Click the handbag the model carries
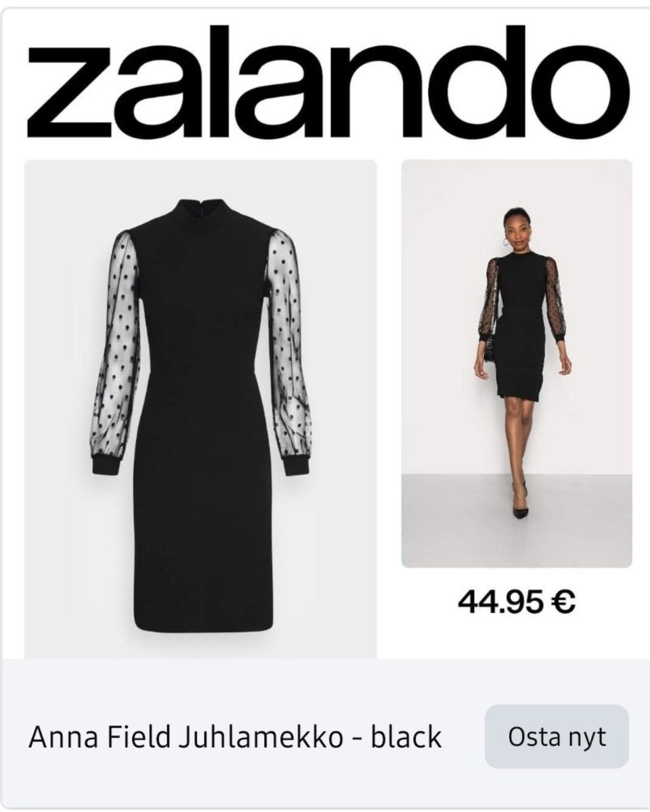650x812 pixels. [490, 348]
